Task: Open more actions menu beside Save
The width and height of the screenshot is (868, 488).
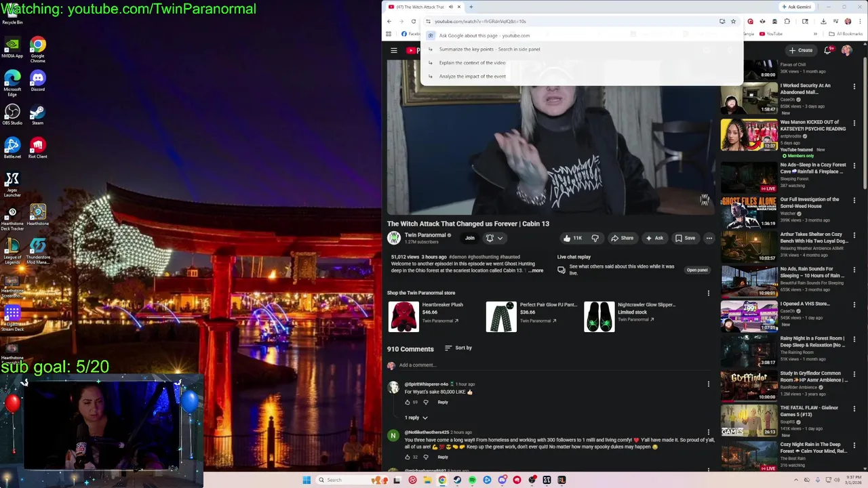Action: click(x=709, y=238)
